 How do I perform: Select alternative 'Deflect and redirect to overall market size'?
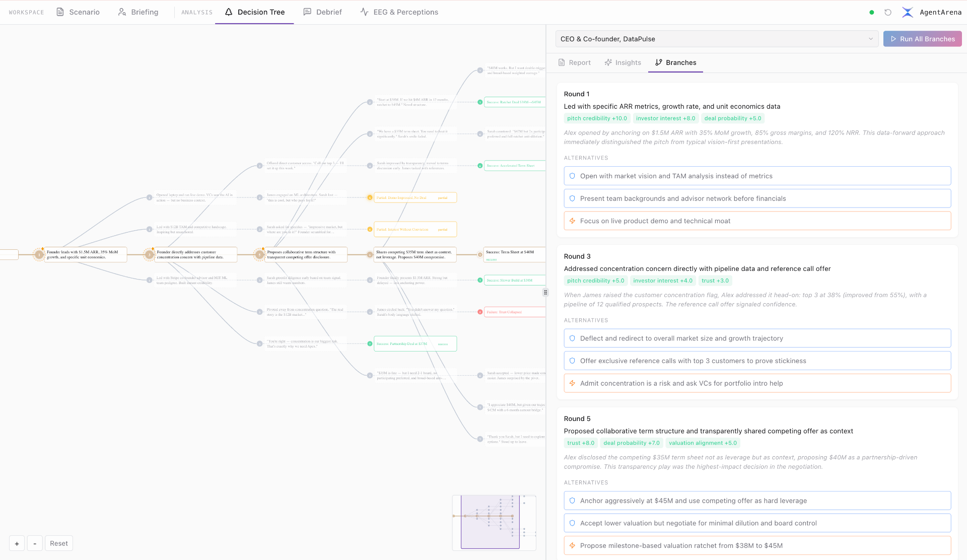(x=757, y=338)
